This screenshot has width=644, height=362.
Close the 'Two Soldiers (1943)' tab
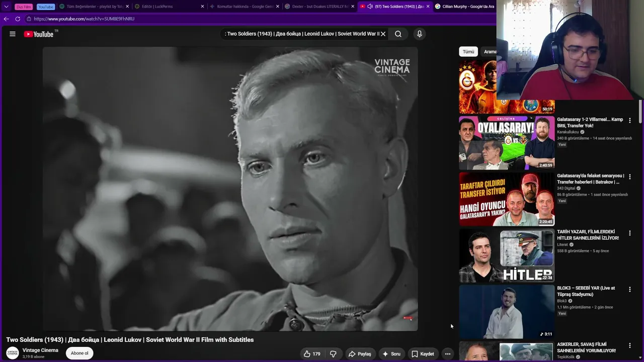[x=428, y=7]
